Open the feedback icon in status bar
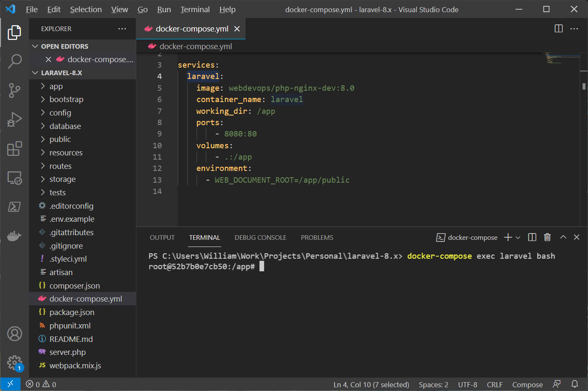Screen dimensions: 588x391 [557, 384]
